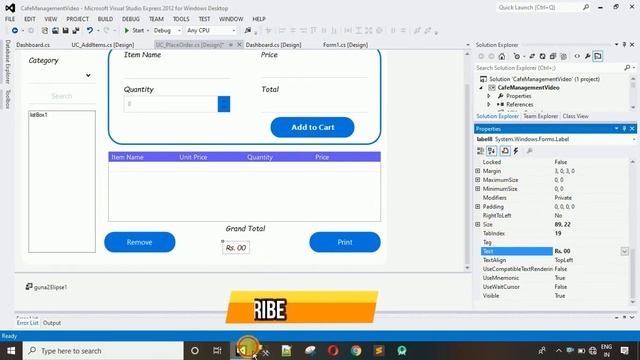The image size is (640, 360).
Task: Click the Undo toolbar icon
Action: [89, 31]
